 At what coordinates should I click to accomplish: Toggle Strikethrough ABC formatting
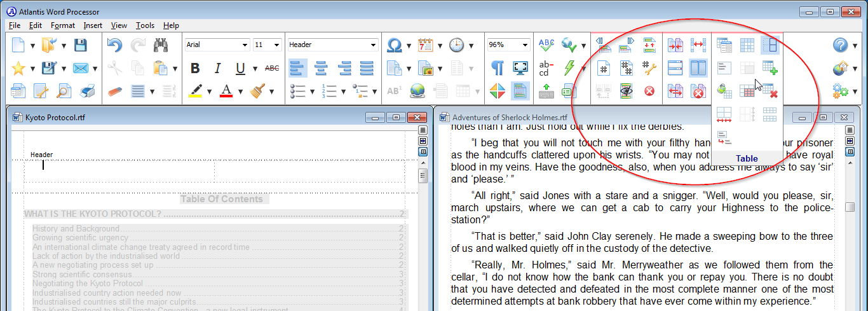[272, 68]
